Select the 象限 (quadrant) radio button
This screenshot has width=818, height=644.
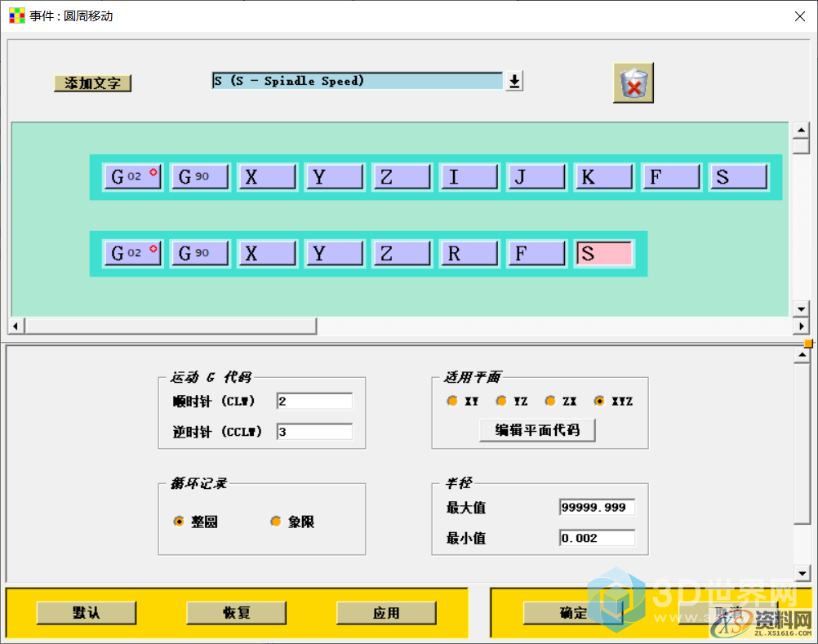(276, 522)
